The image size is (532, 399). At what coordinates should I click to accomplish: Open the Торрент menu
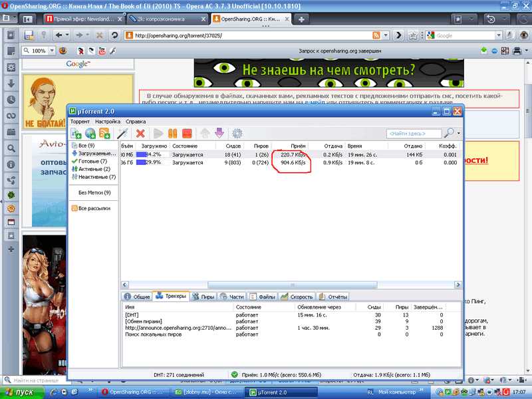point(80,122)
